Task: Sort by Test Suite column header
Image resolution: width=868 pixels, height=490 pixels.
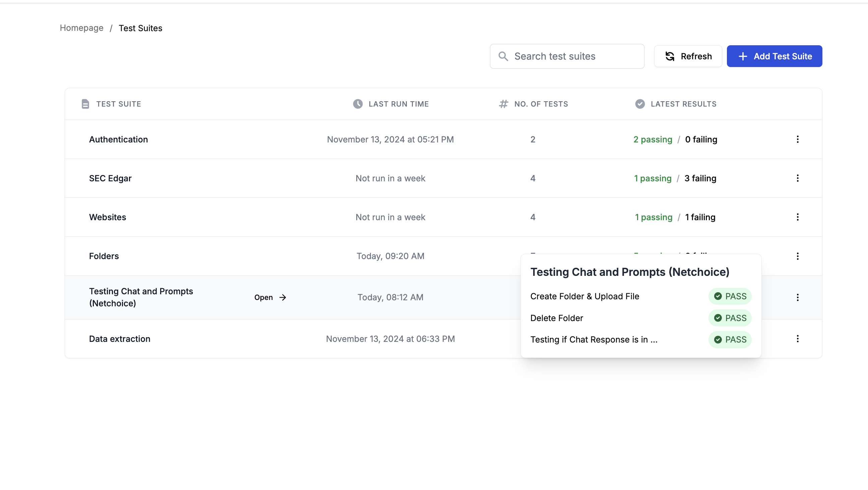Action: click(118, 104)
